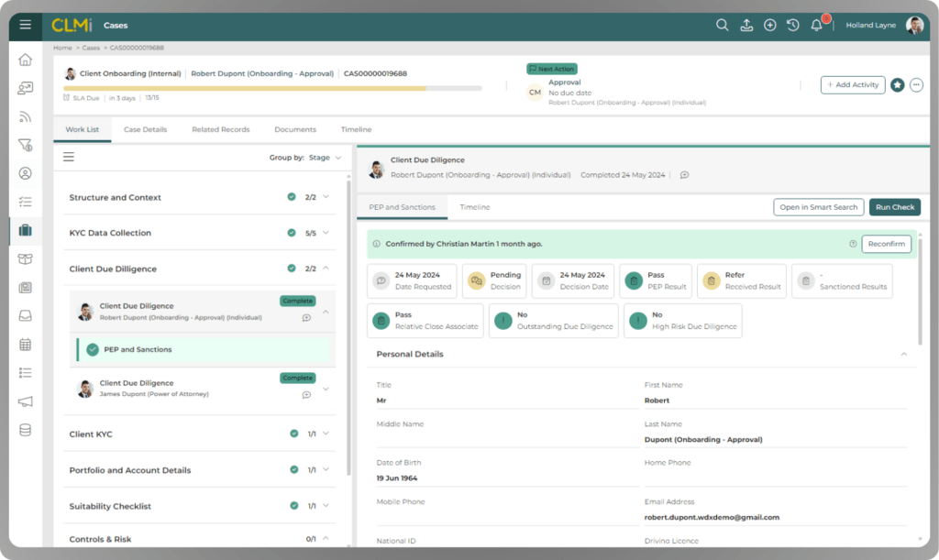Expand the Structure and Context section
Viewport: 939px width, 560px height.
pos(326,197)
